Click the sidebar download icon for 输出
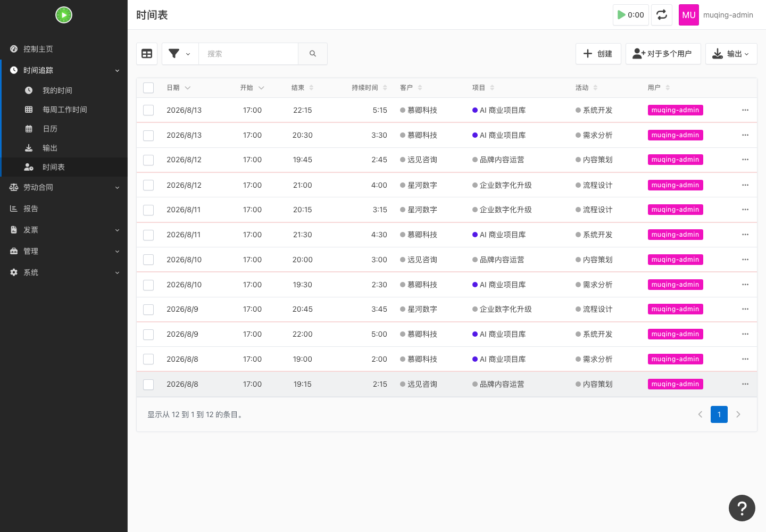 (x=29, y=148)
